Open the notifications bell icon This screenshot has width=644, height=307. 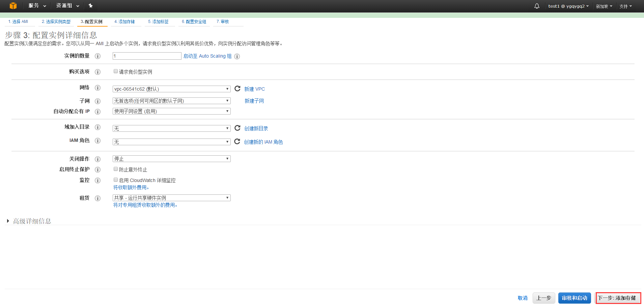coord(537,6)
